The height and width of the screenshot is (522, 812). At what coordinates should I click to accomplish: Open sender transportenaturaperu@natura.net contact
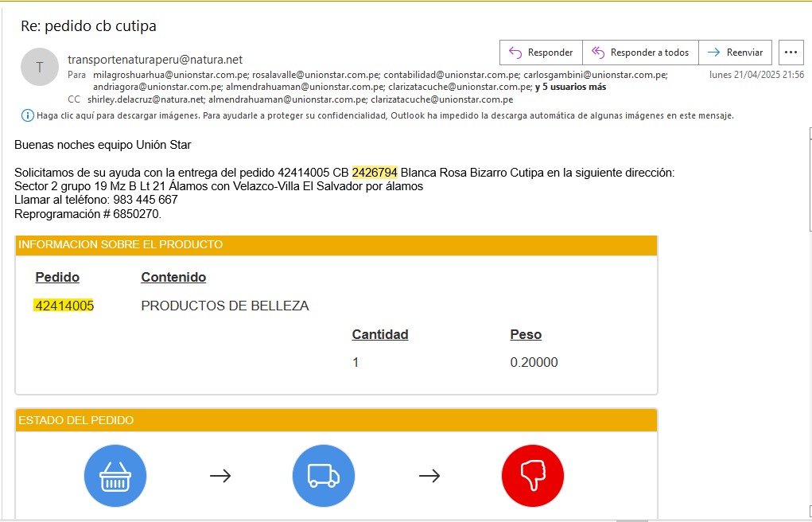point(155,60)
